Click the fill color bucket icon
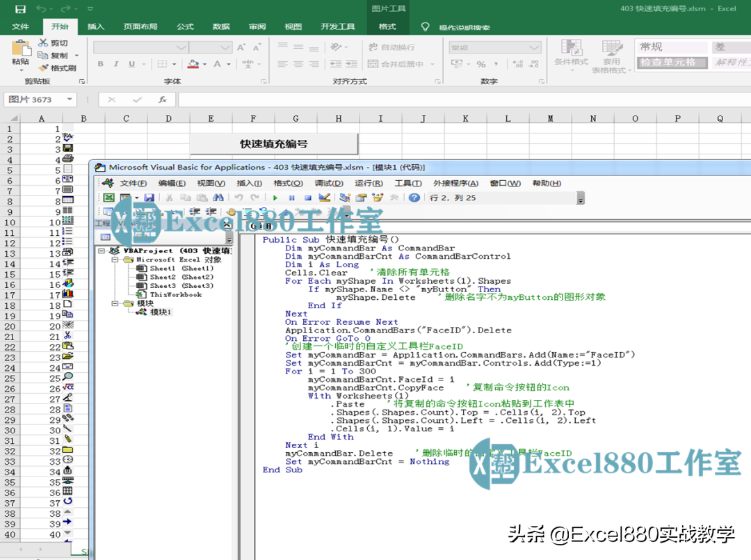Viewport: 751px width, 560px height. [x=193, y=64]
